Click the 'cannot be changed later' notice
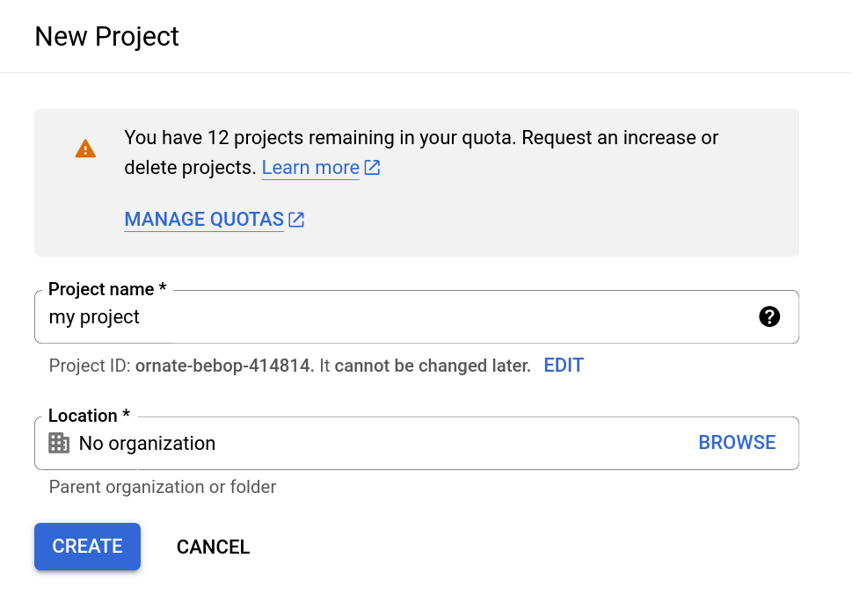Image resolution: width=859 pixels, height=616 pixels. [x=433, y=366]
